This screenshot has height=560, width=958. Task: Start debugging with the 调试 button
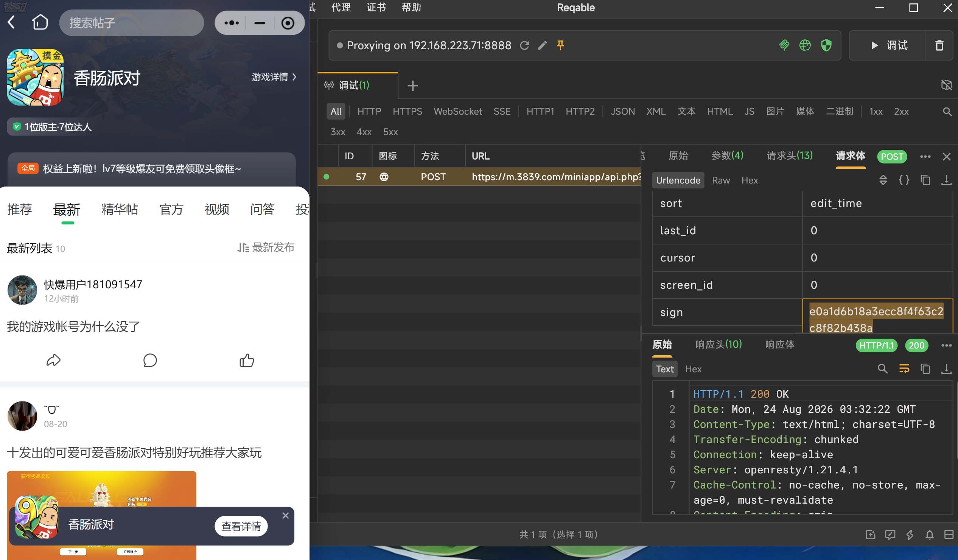point(888,46)
